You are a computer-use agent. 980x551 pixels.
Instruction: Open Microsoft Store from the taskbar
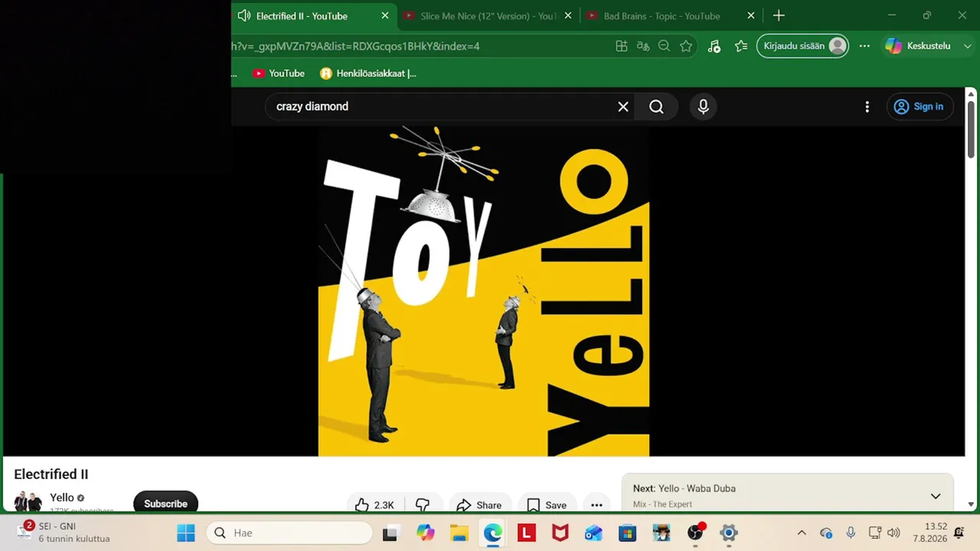click(x=628, y=533)
